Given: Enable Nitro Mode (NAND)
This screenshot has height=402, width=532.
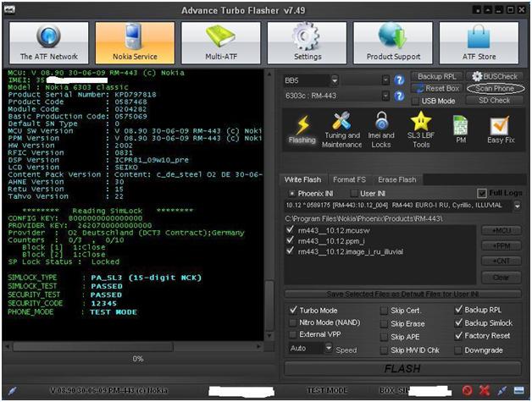Looking at the screenshot, I should (292, 322).
